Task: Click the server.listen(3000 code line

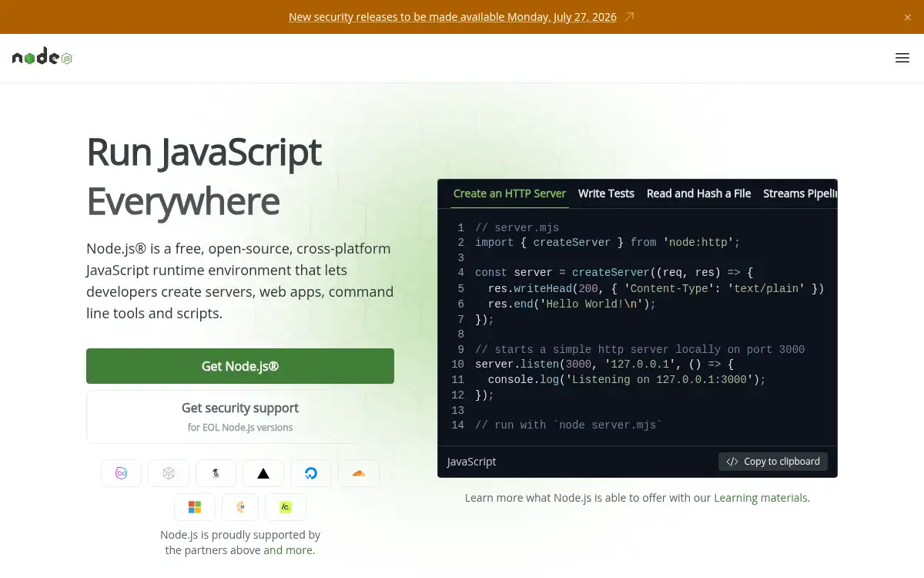Action: 604,364
